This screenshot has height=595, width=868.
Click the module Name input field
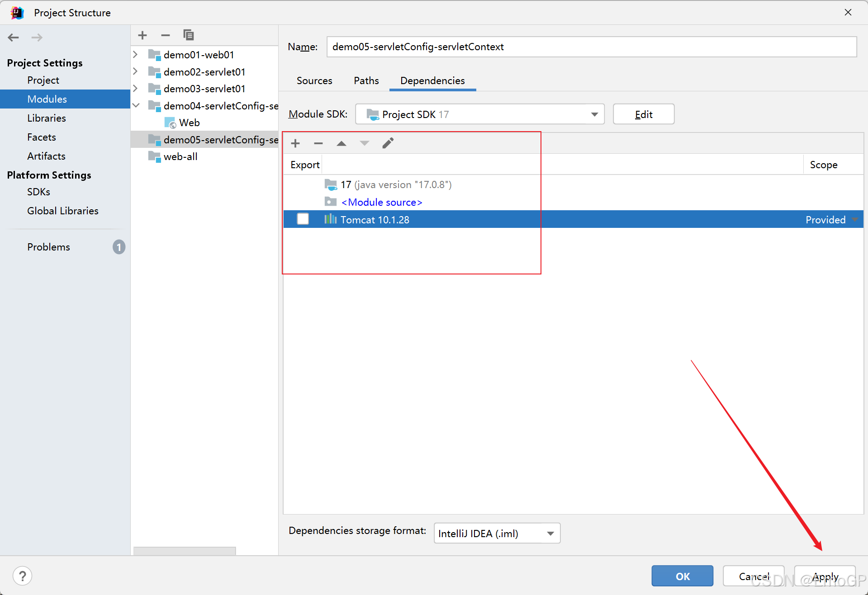click(x=592, y=47)
